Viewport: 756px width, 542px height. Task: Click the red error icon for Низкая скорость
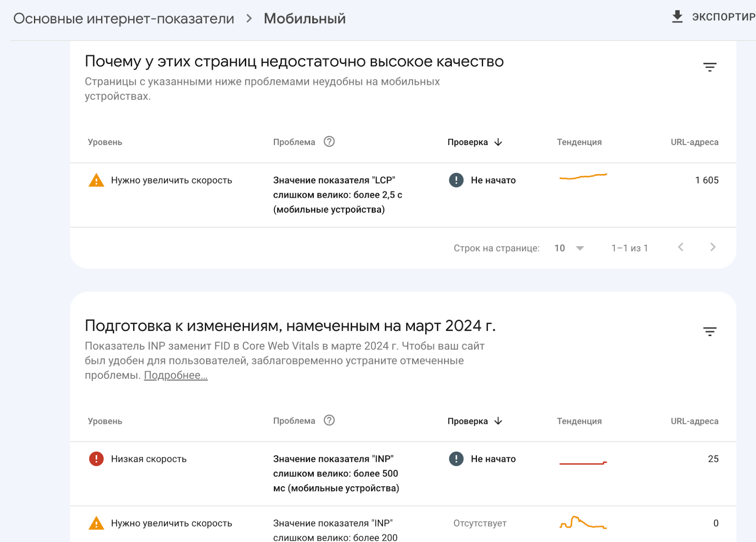tap(96, 458)
